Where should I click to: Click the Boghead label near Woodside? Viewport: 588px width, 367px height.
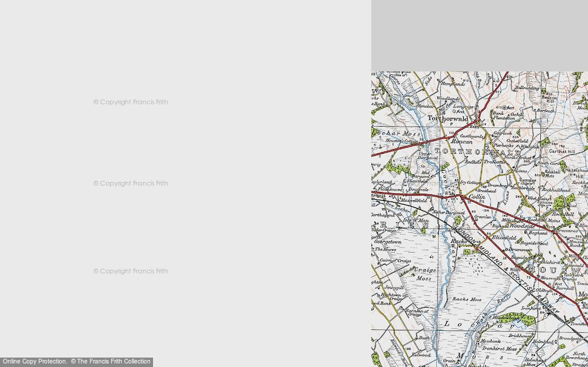coord(538,233)
